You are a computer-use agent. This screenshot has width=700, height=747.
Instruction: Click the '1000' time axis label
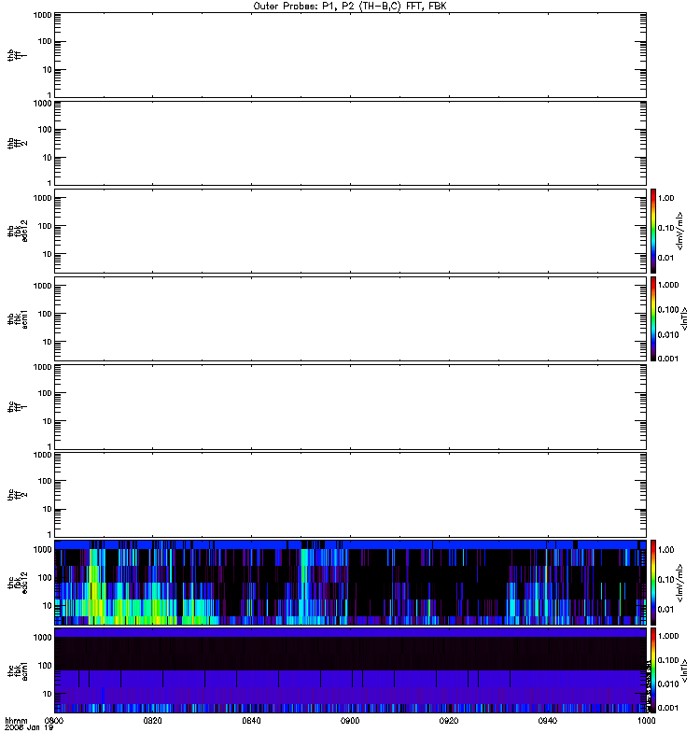tap(646, 721)
